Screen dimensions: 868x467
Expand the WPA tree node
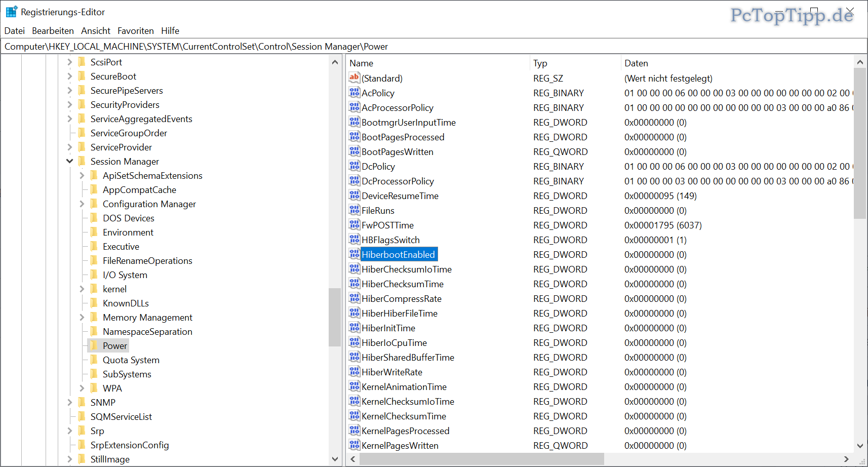(x=82, y=388)
